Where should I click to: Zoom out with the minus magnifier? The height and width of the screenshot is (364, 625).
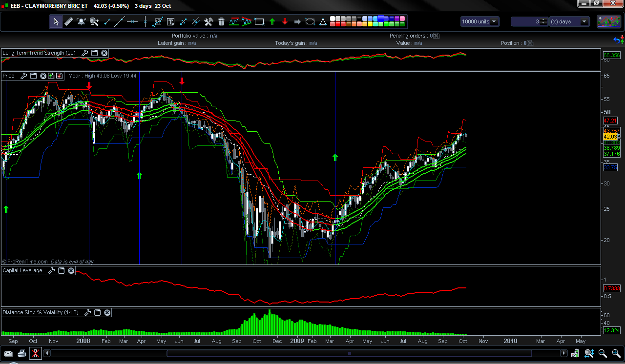tap(603, 353)
